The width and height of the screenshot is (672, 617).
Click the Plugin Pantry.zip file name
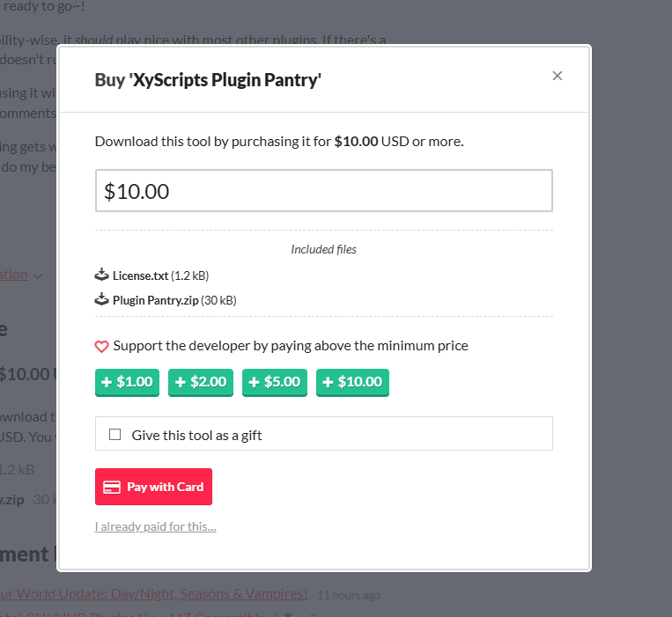tap(156, 301)
